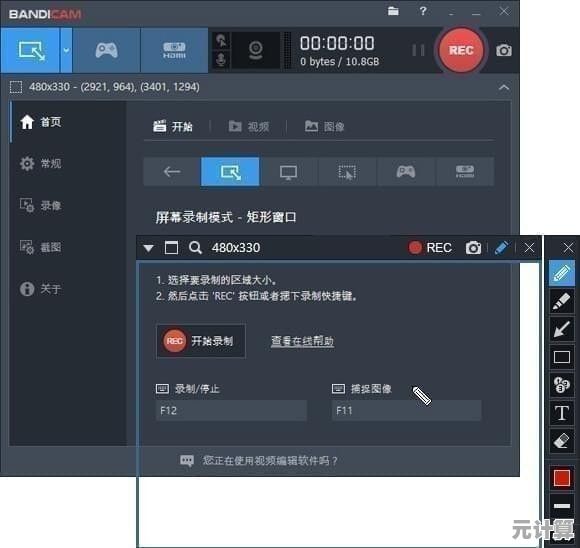Toggle the webcam overlay icon
This screenshot has width=580, height=548.
coord(256,50)
